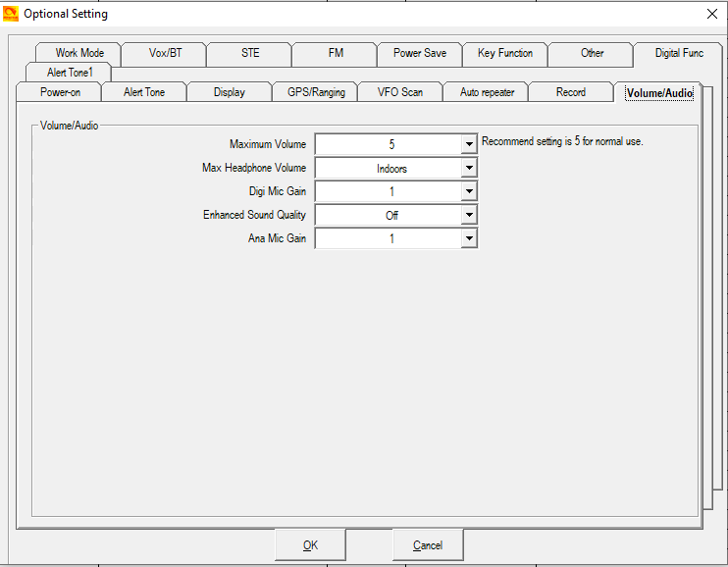Screen dimensions: 728x567
Task: Open the Power Save tab
Action: [x=420, y=53]
